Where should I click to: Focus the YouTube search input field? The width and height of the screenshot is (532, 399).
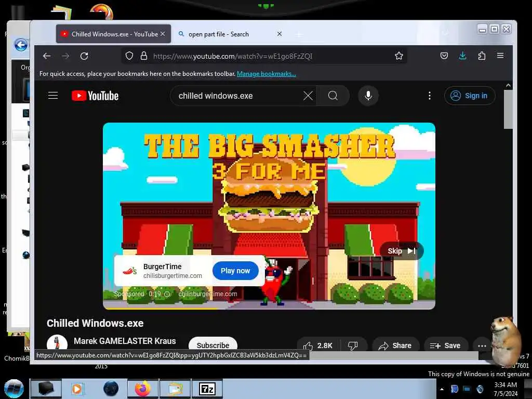click(240, 96)
